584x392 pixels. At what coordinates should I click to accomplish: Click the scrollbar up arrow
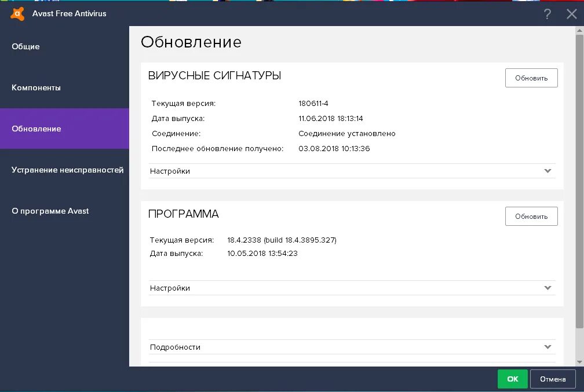(579, 30)
